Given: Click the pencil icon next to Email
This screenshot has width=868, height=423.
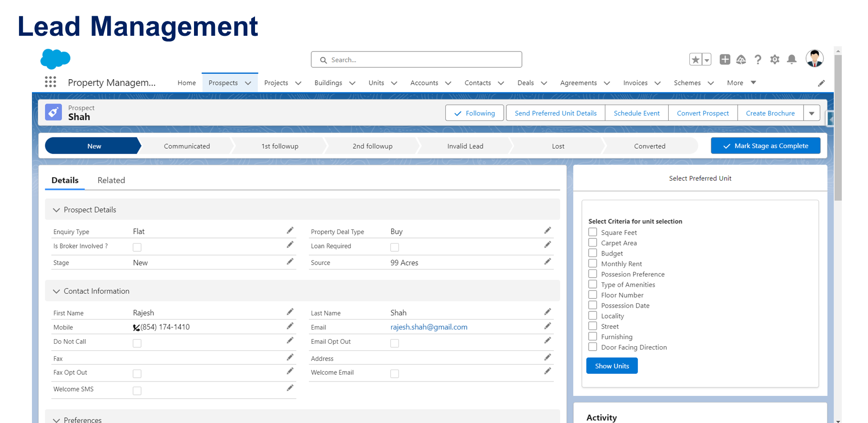Looking at the screenshot, I should tap(547, 326).
